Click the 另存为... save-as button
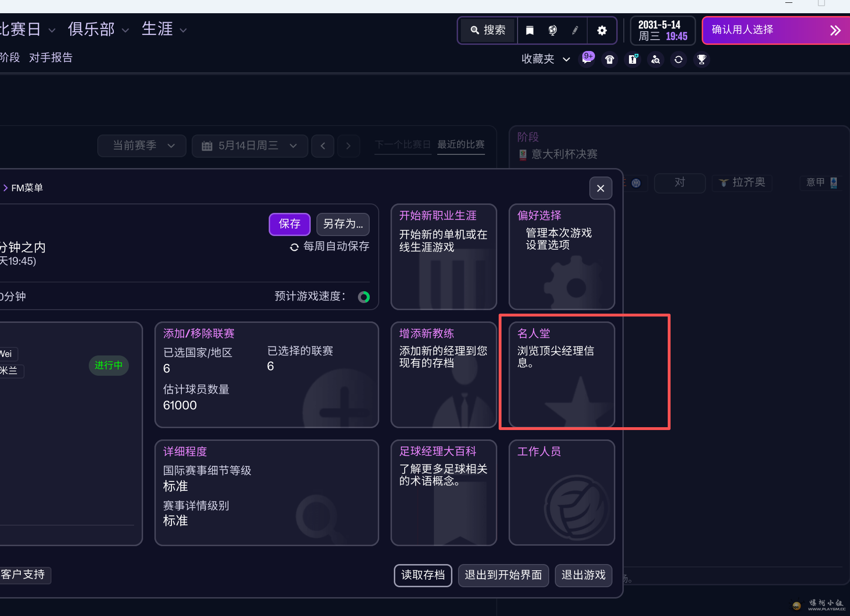 (x=343, y=224)
